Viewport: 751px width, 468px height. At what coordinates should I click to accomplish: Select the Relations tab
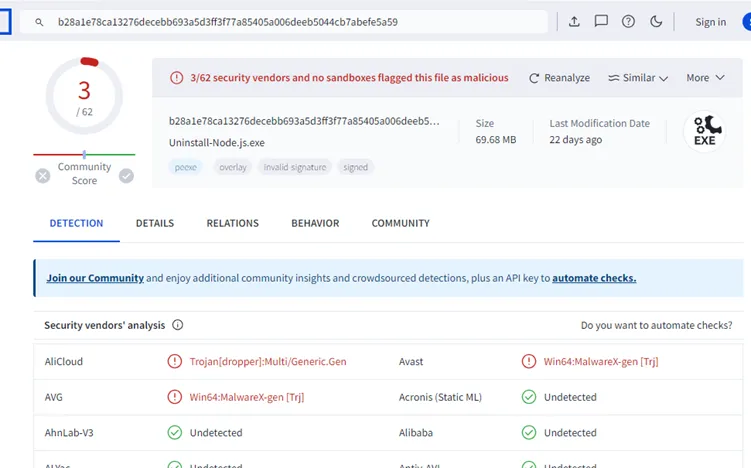coord(232,223)
